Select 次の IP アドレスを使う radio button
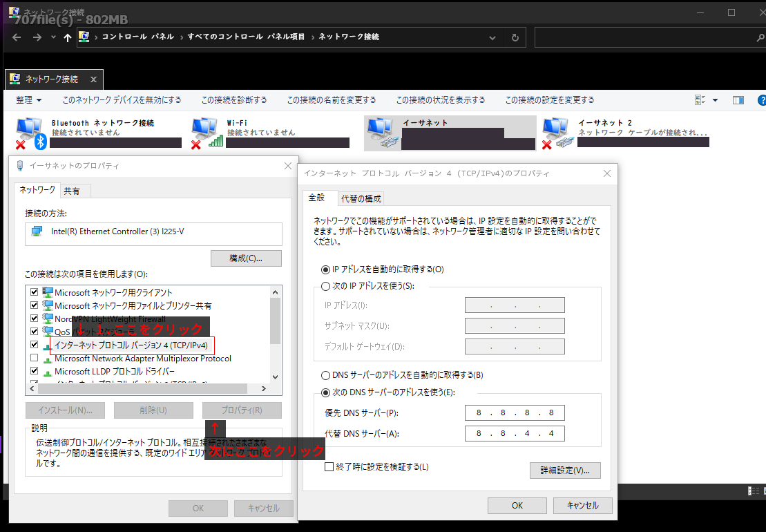766x532 pixels. (x=325, y=286)
